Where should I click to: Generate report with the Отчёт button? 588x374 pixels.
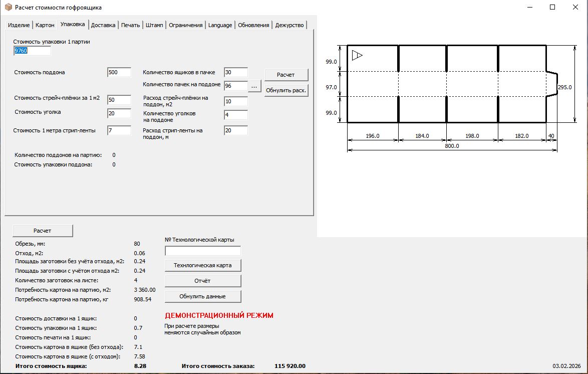pyautogui.click(x=203, y=281)
